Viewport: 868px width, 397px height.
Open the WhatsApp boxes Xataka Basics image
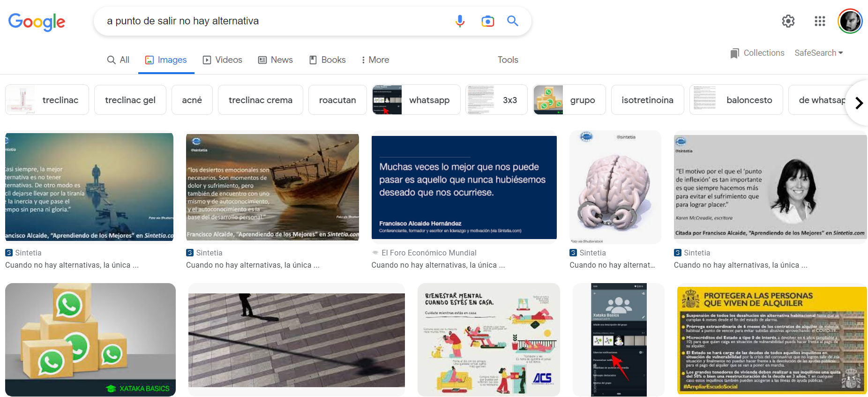(x=90, y=339)
